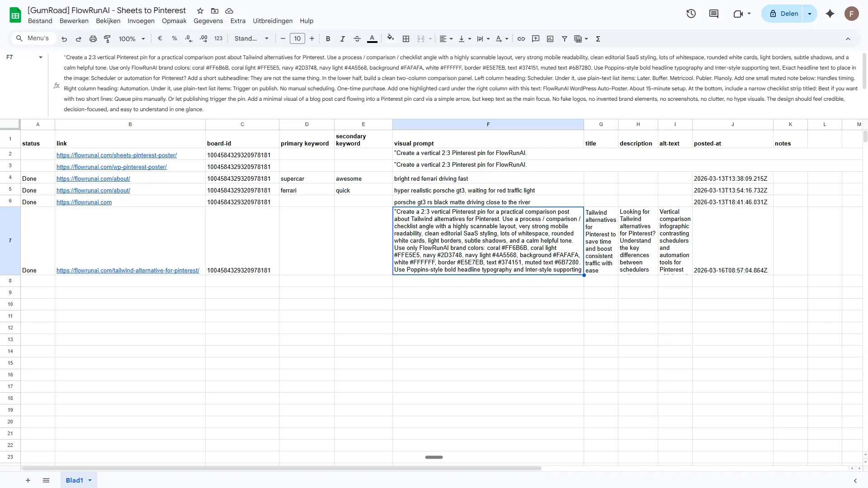Select the paint format tool
The width and height of the screenshot is (868, 488).
(107, 39)
